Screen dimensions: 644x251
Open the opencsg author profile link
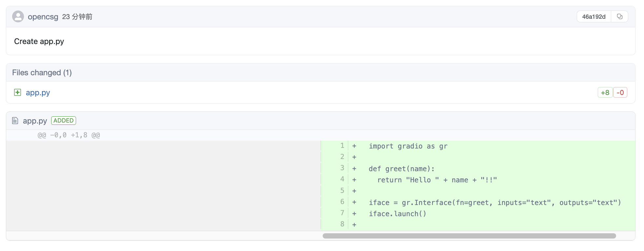click(x=43, y=17)
